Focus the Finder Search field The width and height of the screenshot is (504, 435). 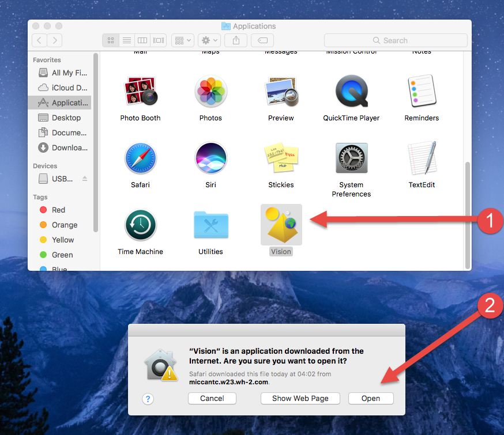[x=396, y=40]
